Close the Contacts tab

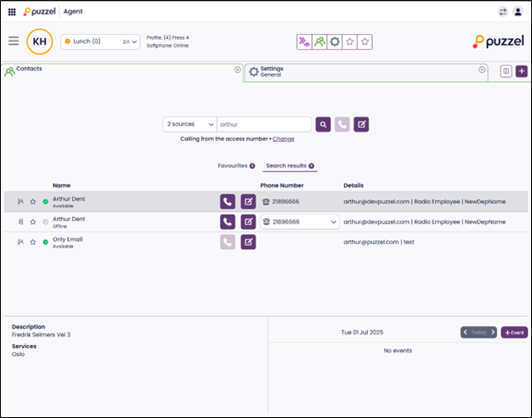[x=237, y=70]
